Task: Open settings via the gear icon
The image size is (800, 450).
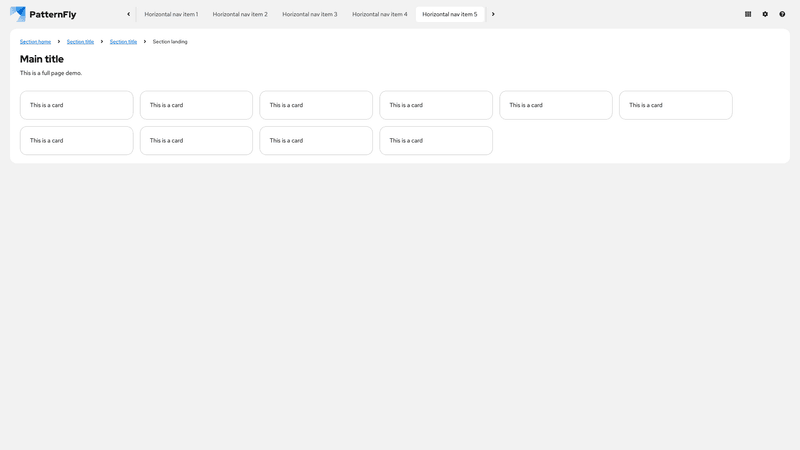Action: point(765,14)
